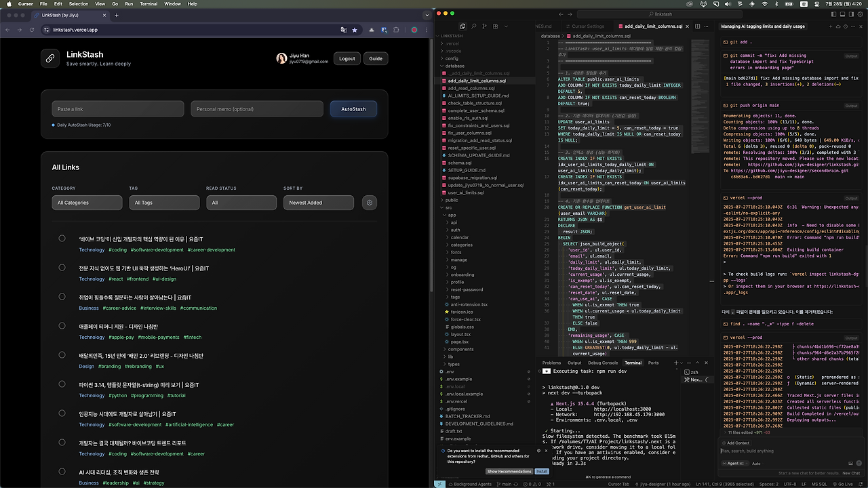Screen dimensions: 868x488
Task: Mark the '배달의민족' link as read
Action: [62, 355]
